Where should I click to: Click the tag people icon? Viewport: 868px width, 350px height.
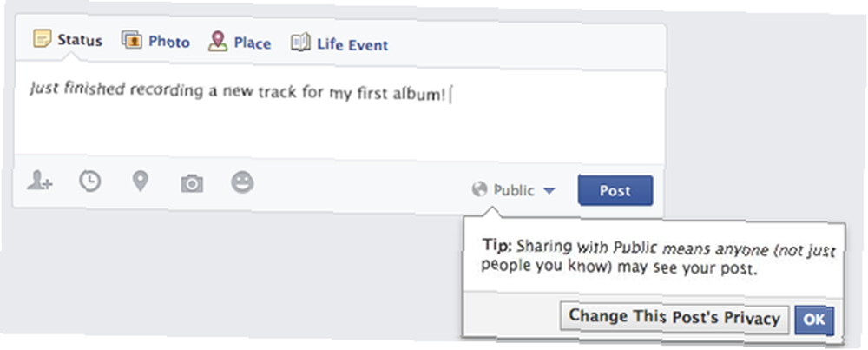point(39,182)
